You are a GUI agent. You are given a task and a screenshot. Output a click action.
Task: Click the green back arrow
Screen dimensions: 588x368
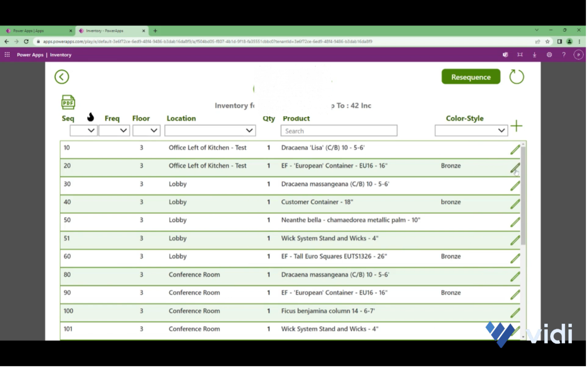click(62, 77)
